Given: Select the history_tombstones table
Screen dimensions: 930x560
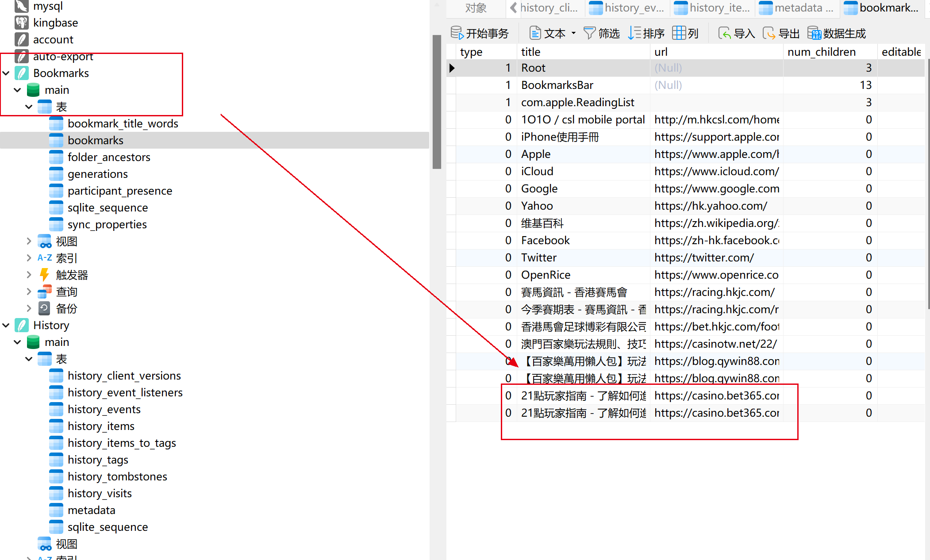Looking at the screenshot, I should pyautogui.click(x=117, y=476).
